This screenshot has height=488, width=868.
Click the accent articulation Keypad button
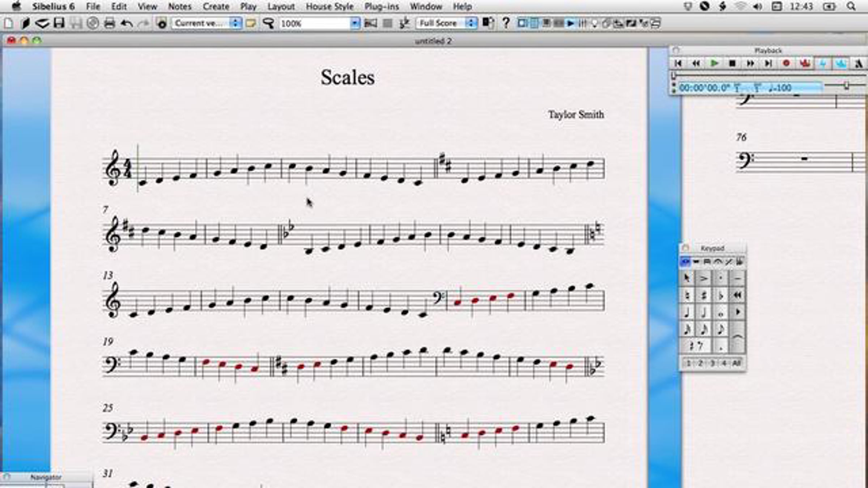click(x=703, y=279)
